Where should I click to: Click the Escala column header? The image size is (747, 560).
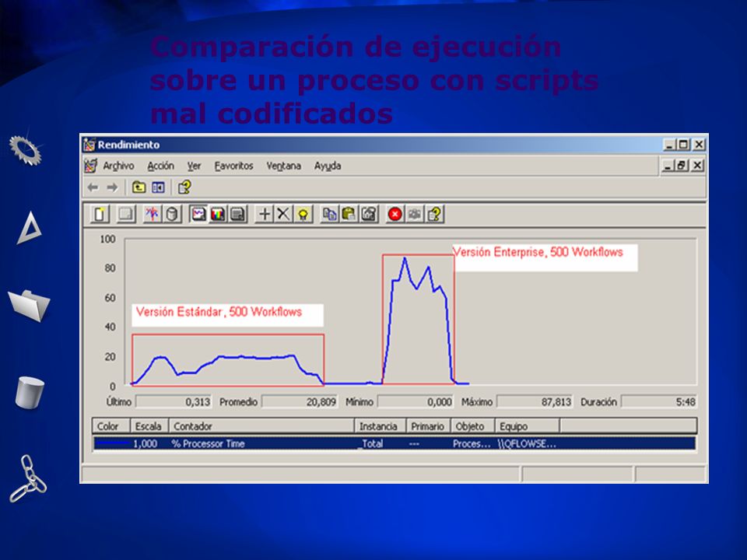tap(149, 426)
